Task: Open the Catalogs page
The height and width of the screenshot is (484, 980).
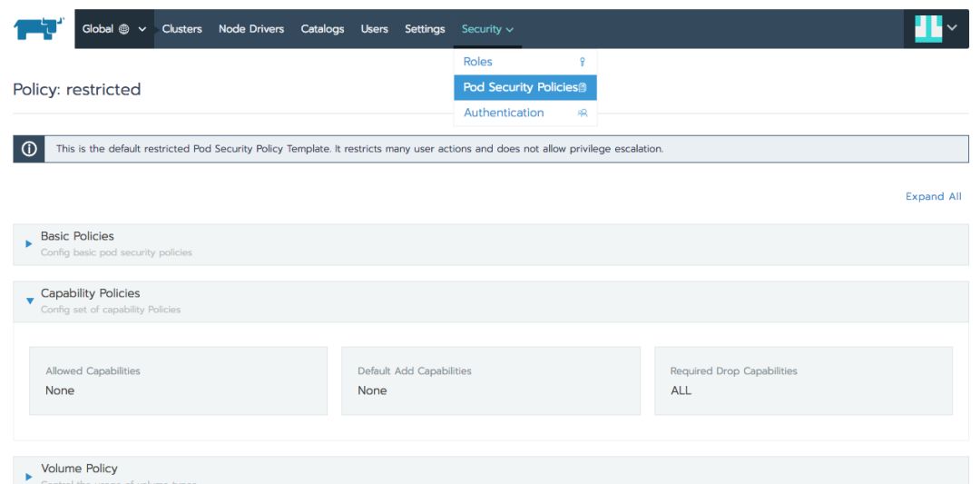Action: 322,29
